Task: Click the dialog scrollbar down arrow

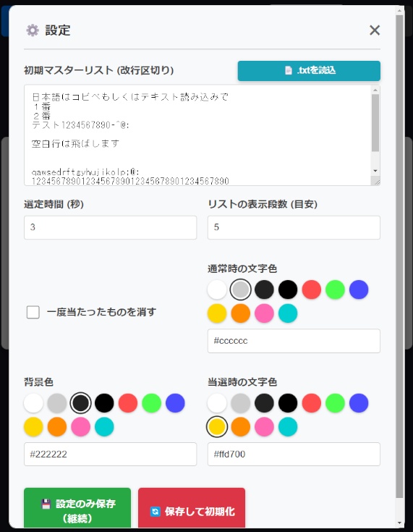Action: click(399, 523)
